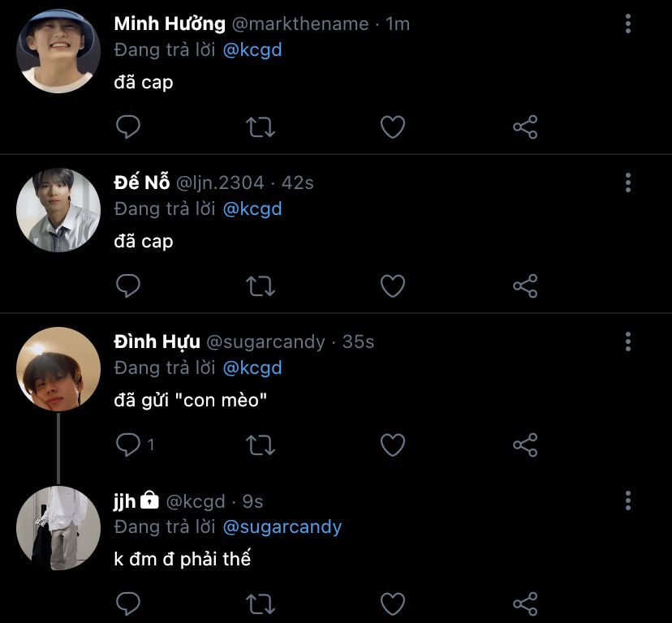Open more options on Đế Nỗ's tweet
Viewport: 672px width, 623px height.
pyautogui.click(x=628, y=183)
